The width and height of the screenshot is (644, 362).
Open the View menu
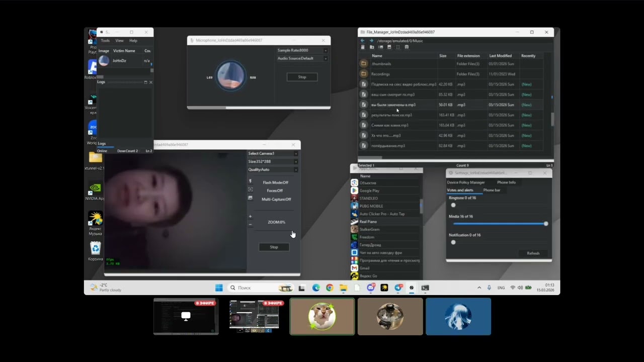click(x=119, y=41)
